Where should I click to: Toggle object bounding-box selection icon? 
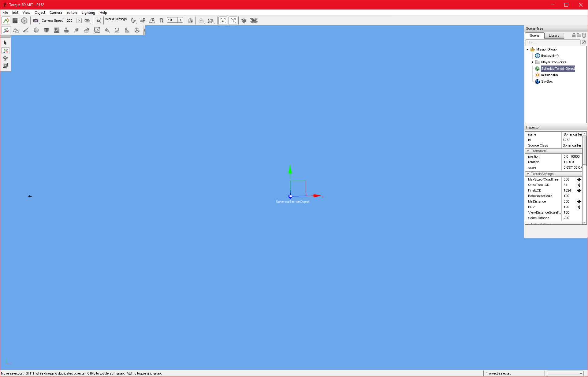point(190,21)
